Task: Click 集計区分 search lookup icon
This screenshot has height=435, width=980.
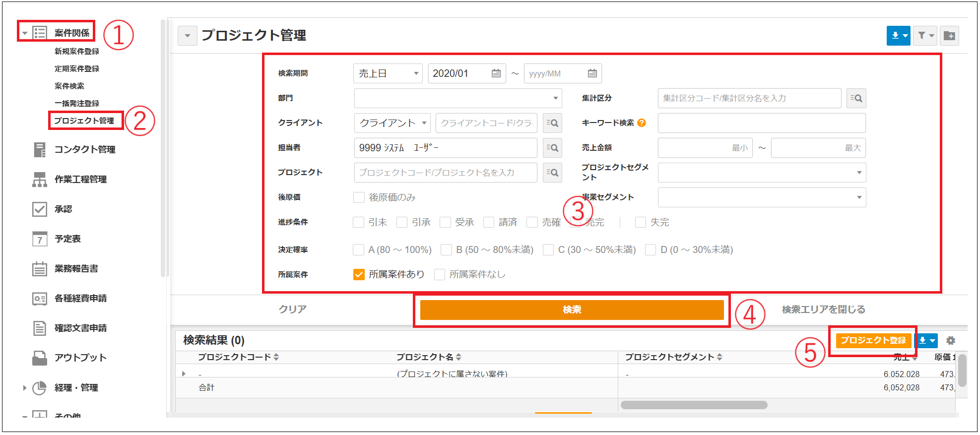Action: [x=856, y=98]
